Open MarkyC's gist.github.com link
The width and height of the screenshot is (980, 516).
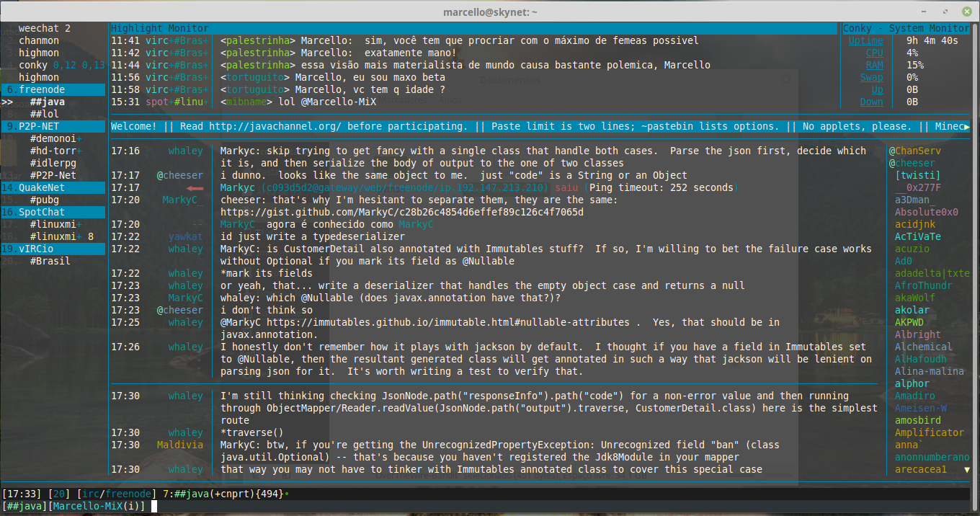(x=402, y=212)
